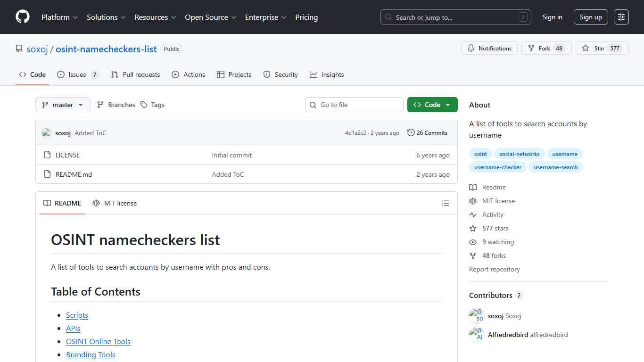
Task: Open the README table of contents icon
Action: pyautogui.click(x=446, y=203)
